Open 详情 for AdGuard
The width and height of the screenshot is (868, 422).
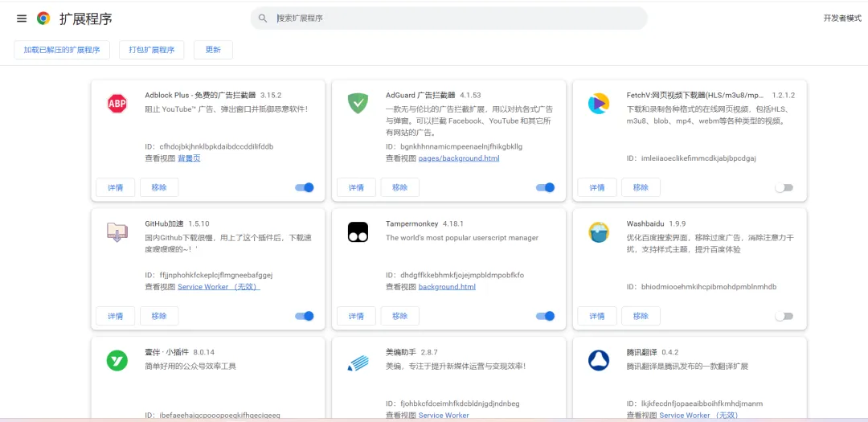coord(357,187)
